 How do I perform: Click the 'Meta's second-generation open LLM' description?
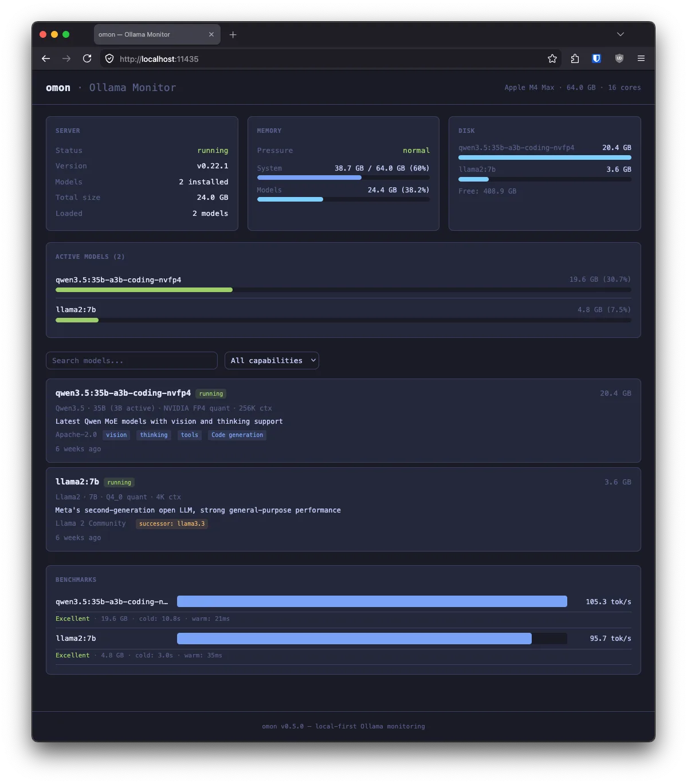coord(198,510)
